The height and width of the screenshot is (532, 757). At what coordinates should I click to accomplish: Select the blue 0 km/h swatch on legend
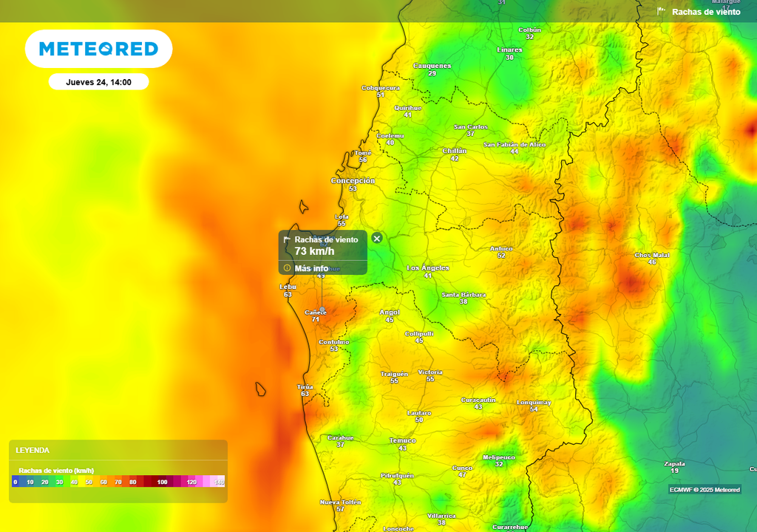[16, 482]
